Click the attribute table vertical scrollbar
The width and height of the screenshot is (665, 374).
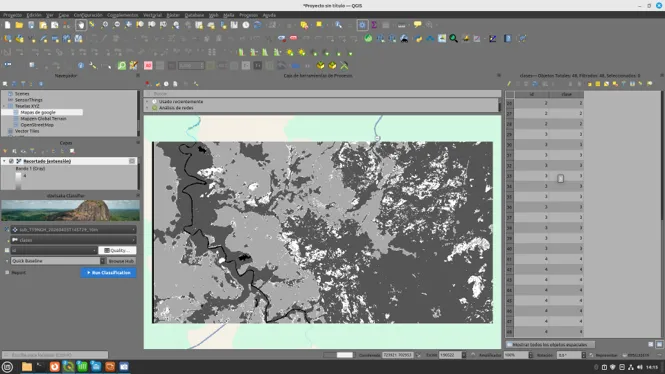click(662, 214)
